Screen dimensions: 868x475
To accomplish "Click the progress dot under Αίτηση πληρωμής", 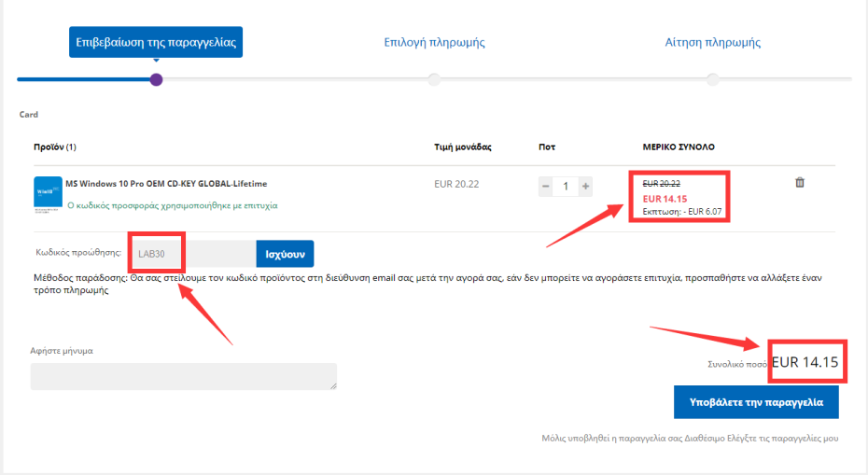I will click(x=712, y=79).
